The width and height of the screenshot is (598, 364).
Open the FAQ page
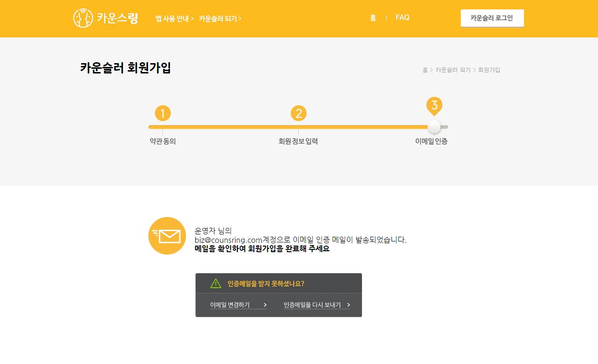403,18
